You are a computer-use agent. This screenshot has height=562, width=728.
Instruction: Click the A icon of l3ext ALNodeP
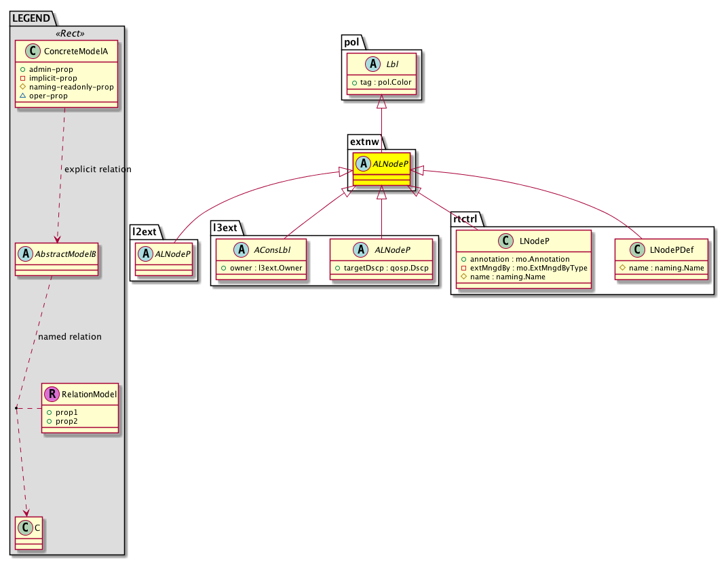click(341, 249)
